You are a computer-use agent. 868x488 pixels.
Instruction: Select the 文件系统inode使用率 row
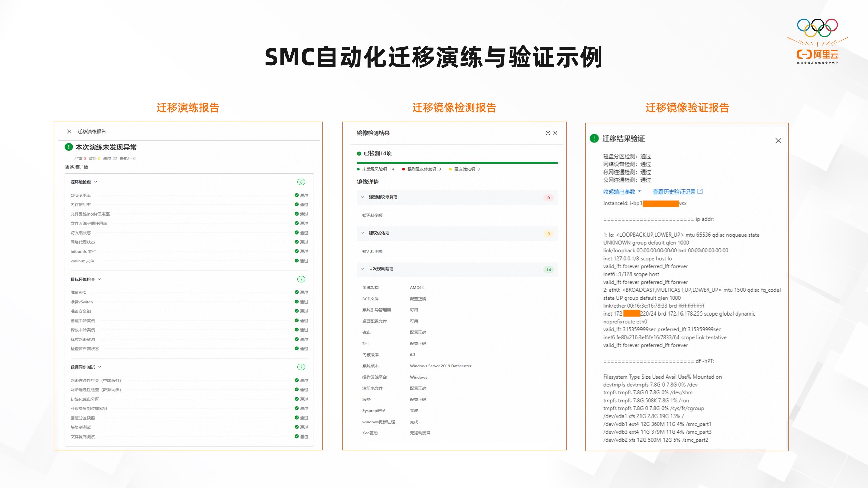(x=189, y=214)
